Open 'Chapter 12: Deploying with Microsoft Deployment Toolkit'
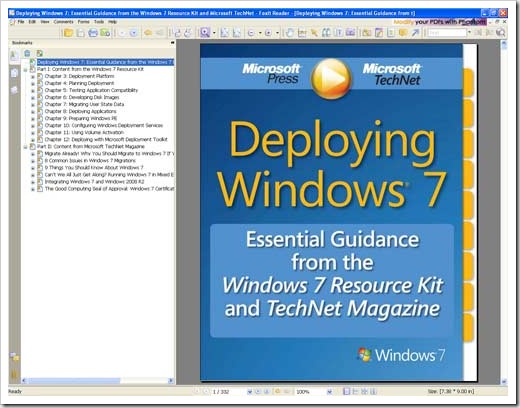Viewport: 520px width, 408px height. coord(106,139)
